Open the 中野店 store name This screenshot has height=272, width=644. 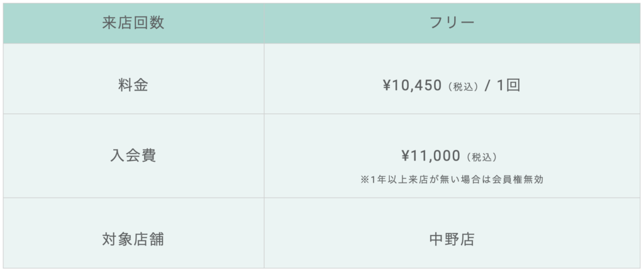click(x=452, y=239)
